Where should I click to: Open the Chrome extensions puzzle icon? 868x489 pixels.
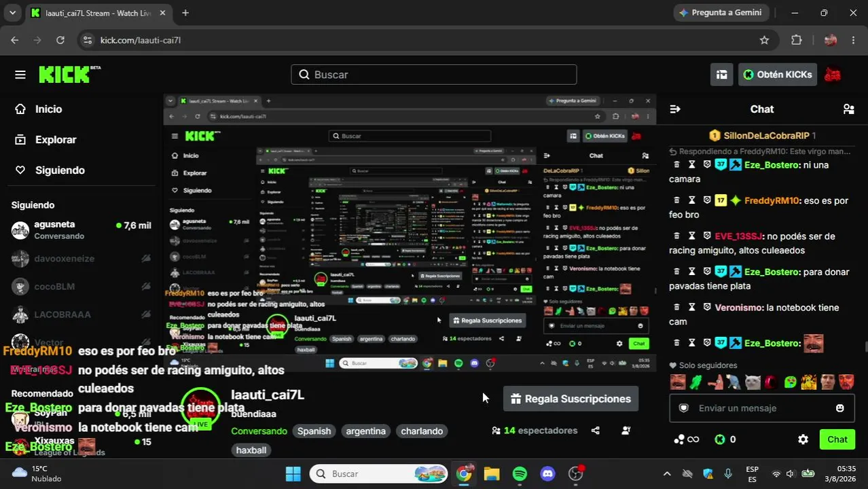tap(797, 40)
